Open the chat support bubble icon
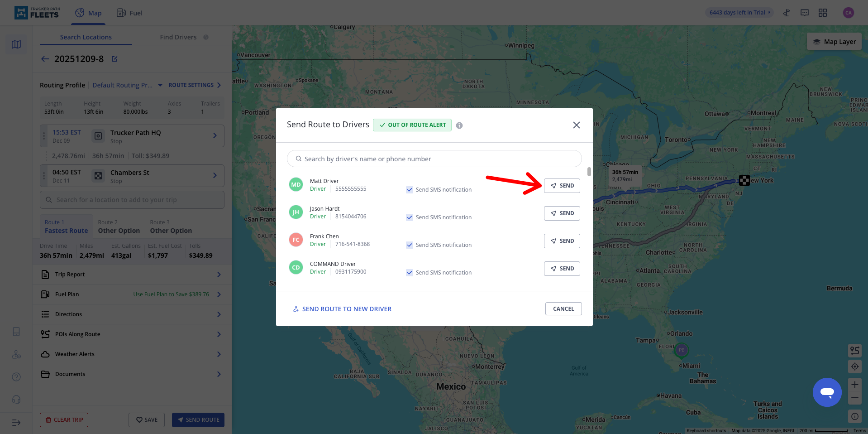 (826, 392)
